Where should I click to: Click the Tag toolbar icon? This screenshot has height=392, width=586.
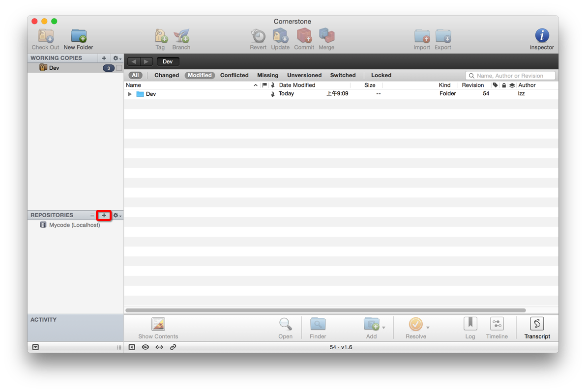(x=161, y=36)
